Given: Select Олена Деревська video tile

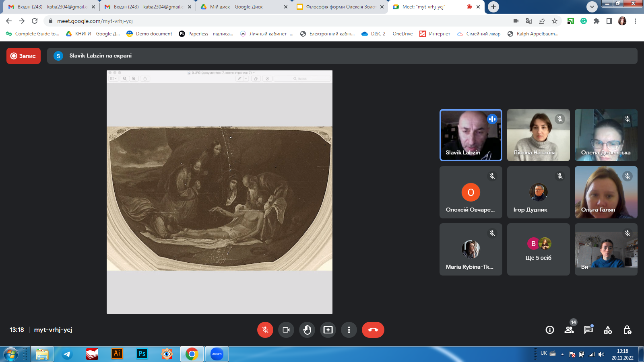Looking at the screenshot, I should point(606,135).
